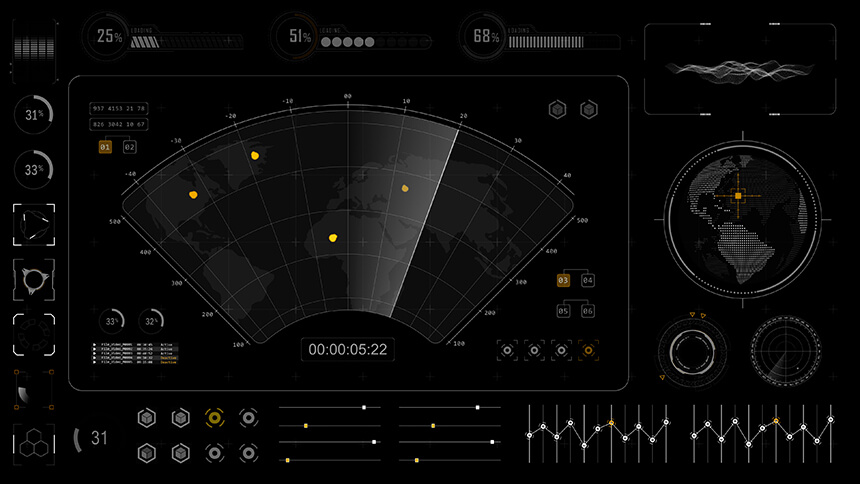
Task: Open the small radar sweep dial
Action: (x=787, y=350)
